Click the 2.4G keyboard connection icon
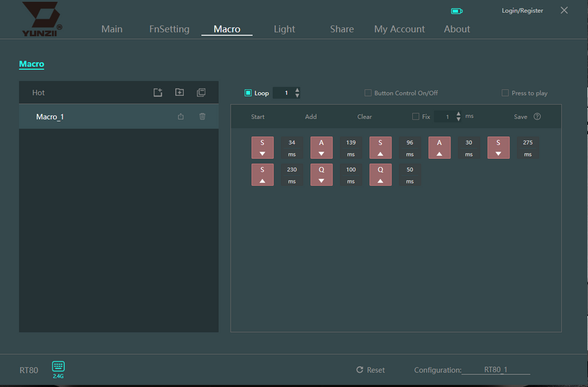This screenshot has width=588, height=387. coord(58,367)
